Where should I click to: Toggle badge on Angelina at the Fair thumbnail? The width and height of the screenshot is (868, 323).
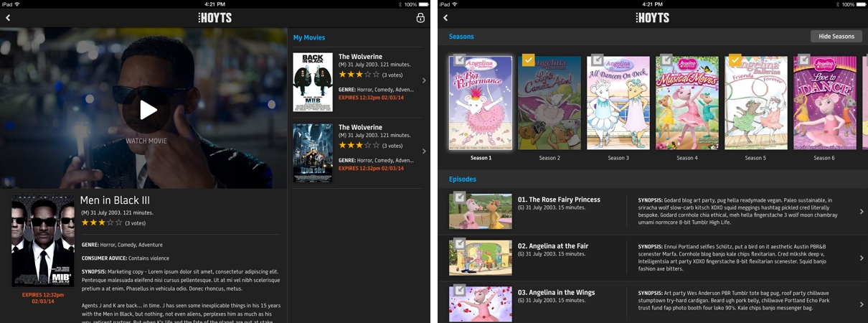coord(459,244)
